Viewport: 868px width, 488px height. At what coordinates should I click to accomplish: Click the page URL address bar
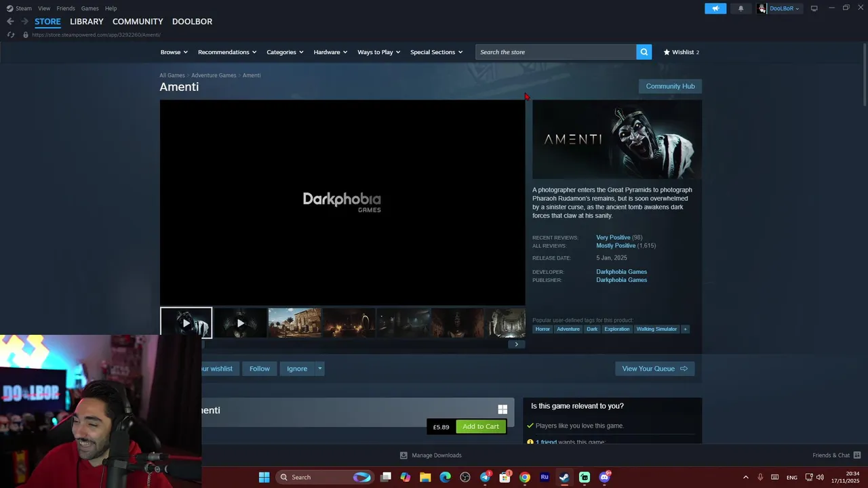pyautogui.click(x=96, y=35)
